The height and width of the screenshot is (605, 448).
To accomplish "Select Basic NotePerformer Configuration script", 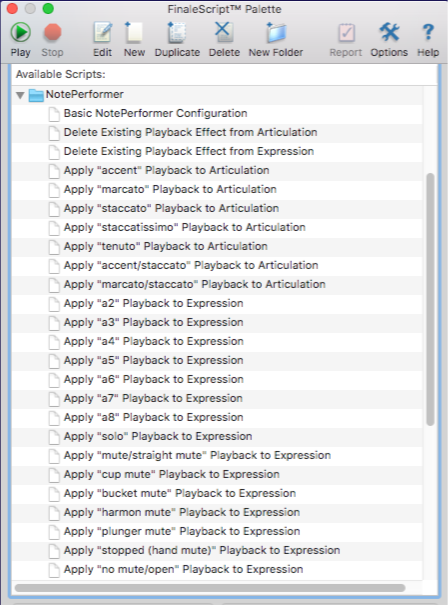I will pos(156,113).
